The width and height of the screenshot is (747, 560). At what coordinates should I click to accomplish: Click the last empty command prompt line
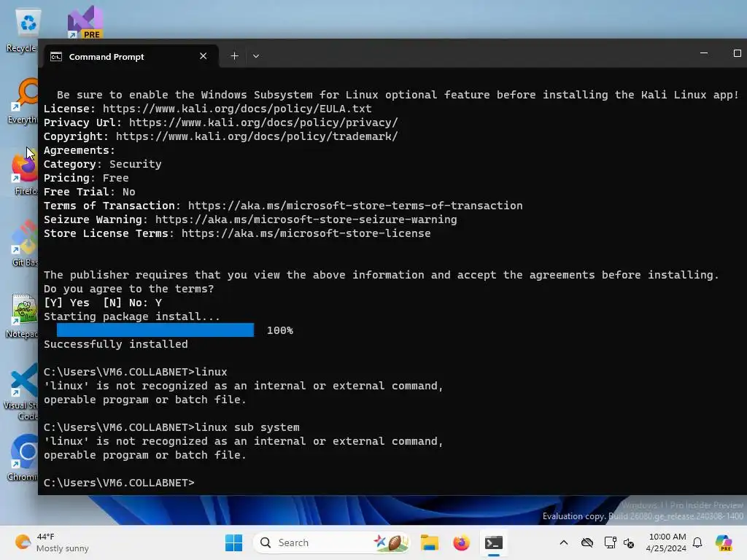click(x=119, y=483)
